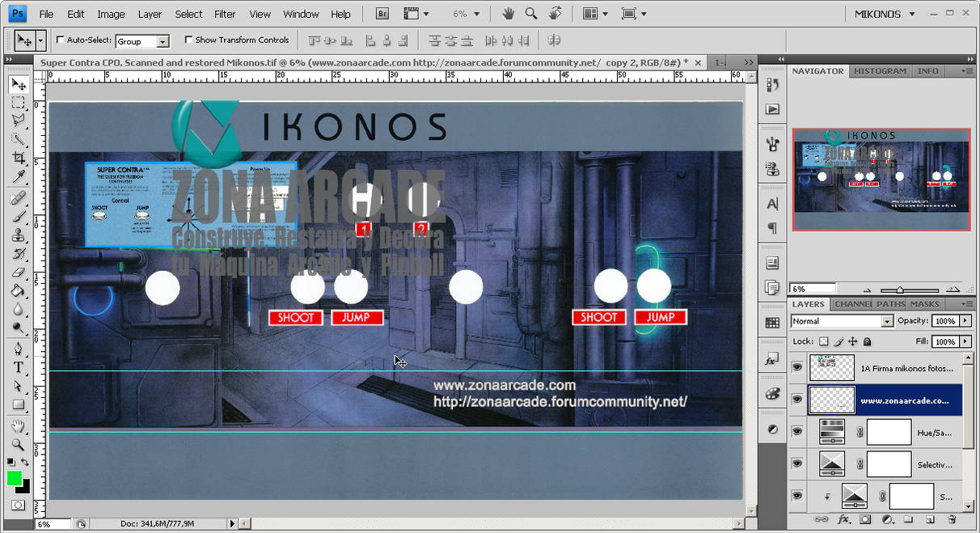Select the Move tool in toolbox
980x533 pixels.
pos(18,84)
